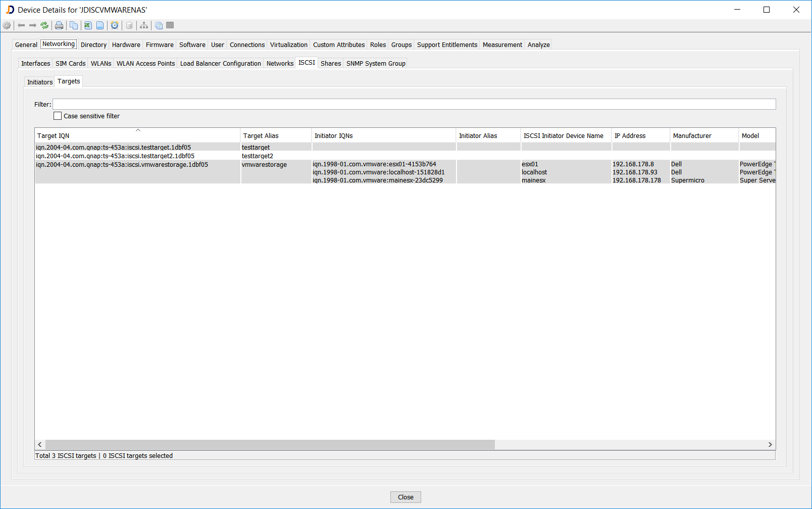812x509 pixels.
Task: Click the green refresh arrows icon
Action: tap(44, 25)
